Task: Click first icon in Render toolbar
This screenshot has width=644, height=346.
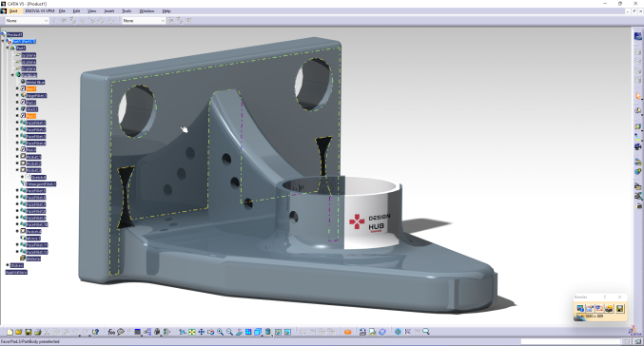Action: pyautogui.click(x=580, y=308)
